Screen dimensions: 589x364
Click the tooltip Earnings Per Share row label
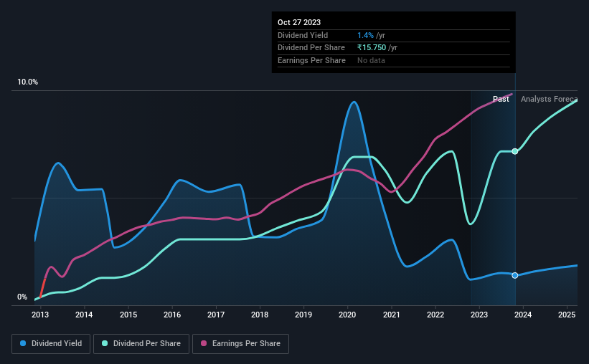point(311,60)
